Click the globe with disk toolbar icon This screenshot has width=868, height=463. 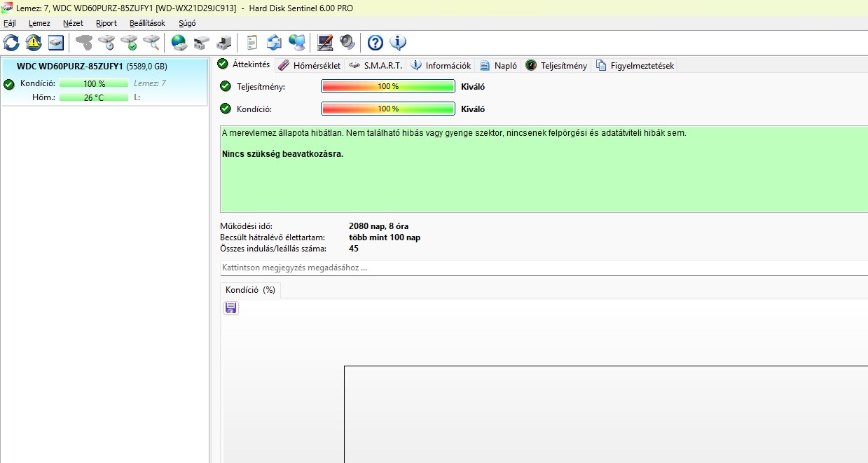tap(180, 43)
